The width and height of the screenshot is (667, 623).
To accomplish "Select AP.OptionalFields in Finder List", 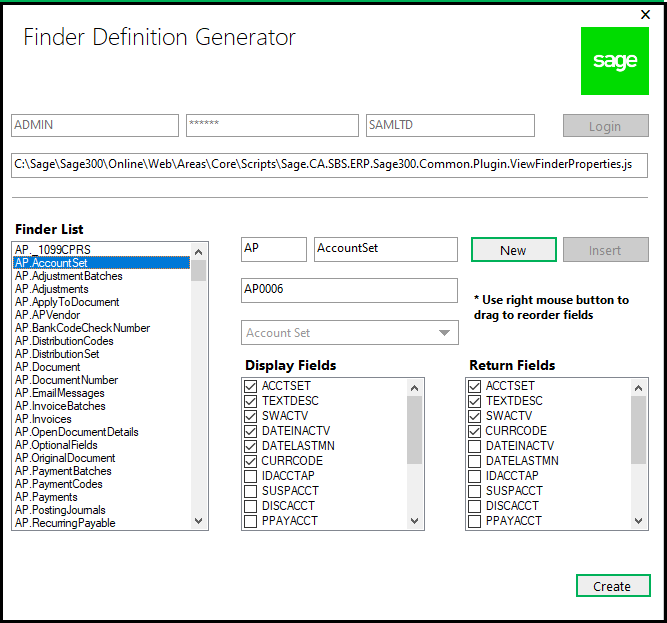I will [x=101, y=445].
